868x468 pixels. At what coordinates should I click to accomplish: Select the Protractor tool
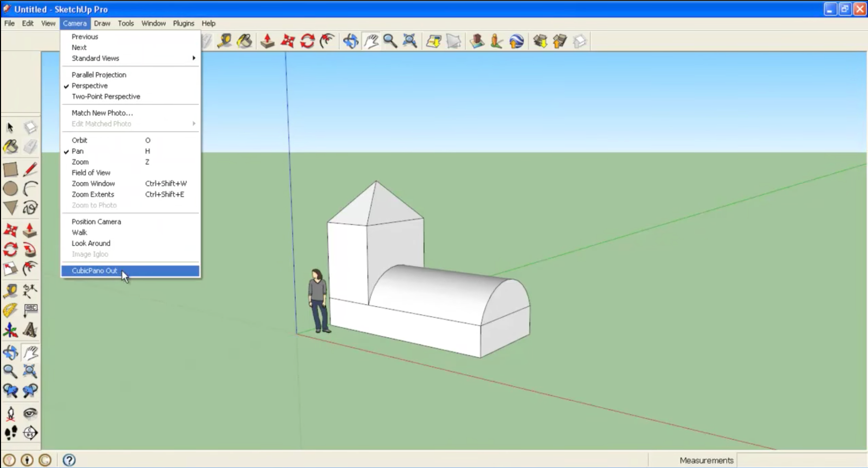(x=10, y=310)
